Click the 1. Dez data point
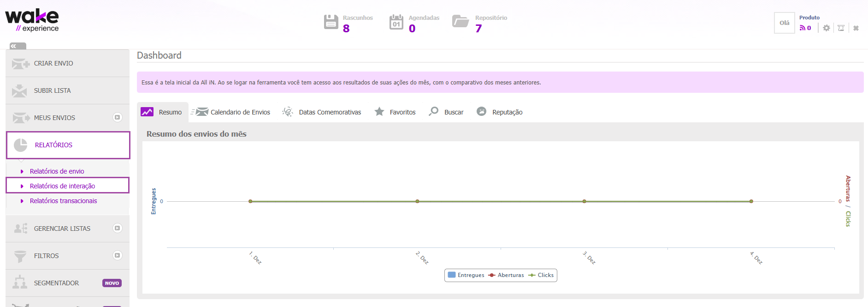This screenshot has height=307, width=868. coord(250,201)
